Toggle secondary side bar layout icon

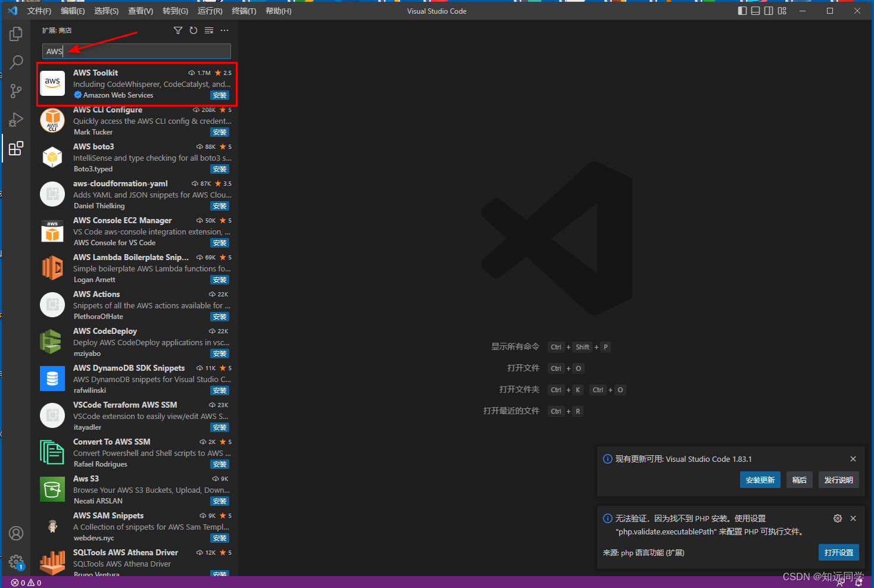click(x=769, y=11)
